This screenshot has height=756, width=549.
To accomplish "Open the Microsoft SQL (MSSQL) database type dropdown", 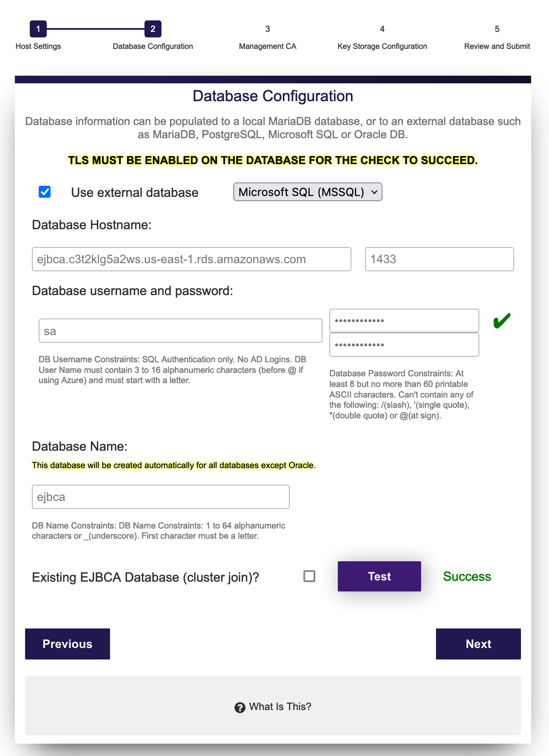I will (308, 192).
